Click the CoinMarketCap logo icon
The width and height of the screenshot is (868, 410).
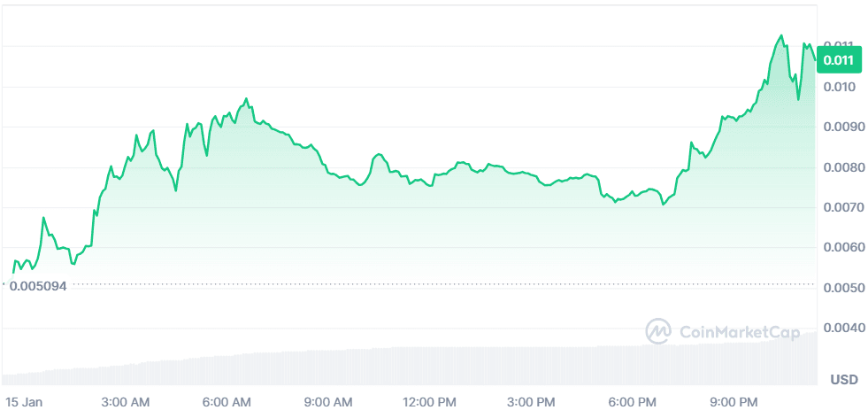tap(658, 331)
